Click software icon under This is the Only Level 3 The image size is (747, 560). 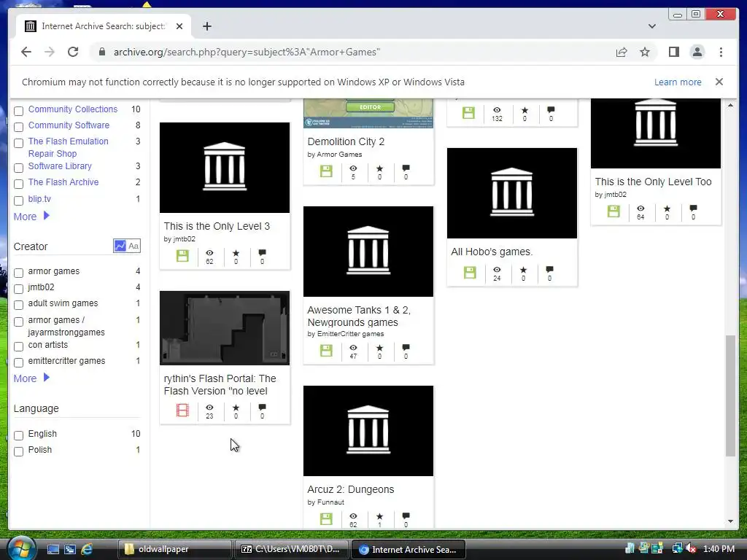tap(182, 256)
